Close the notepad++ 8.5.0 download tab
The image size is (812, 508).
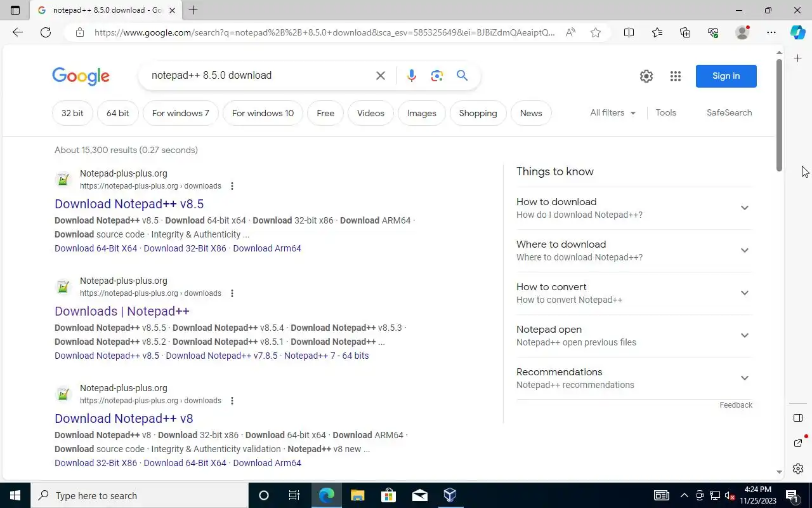click(x=172, y=10)
